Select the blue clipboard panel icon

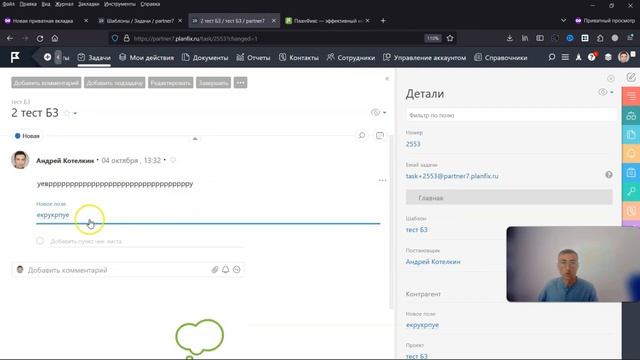(x=631, y=173)
